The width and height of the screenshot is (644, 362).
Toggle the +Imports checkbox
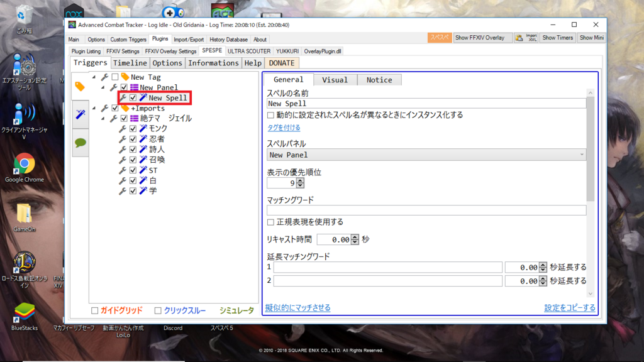click(x=115, y=108)
